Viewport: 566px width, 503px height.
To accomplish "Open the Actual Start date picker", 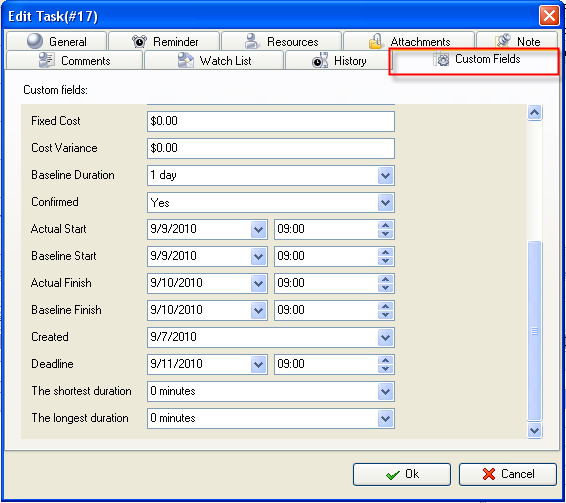I will (x=258, y=229).
